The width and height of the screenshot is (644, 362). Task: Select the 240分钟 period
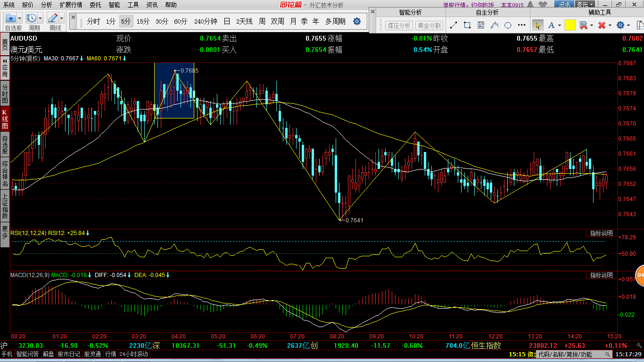[206, 21]
